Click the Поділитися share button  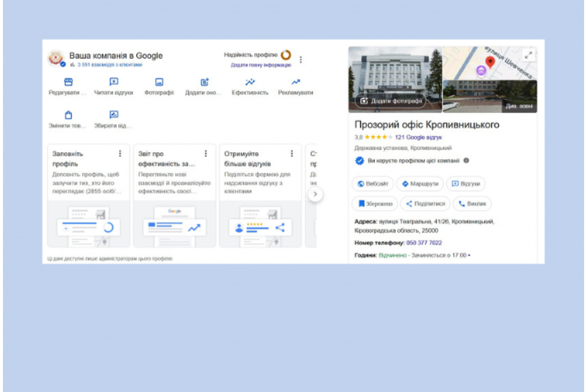pos(425,203)
